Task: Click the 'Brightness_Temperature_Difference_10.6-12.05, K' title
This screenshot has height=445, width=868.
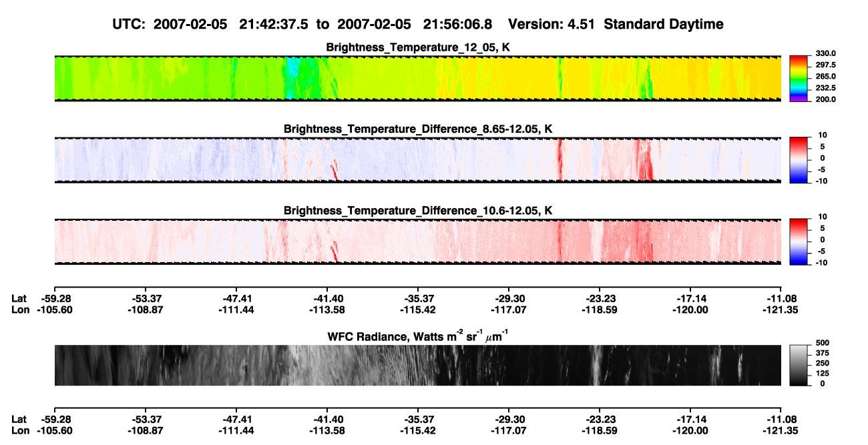Action: click(x=418, y=210)
